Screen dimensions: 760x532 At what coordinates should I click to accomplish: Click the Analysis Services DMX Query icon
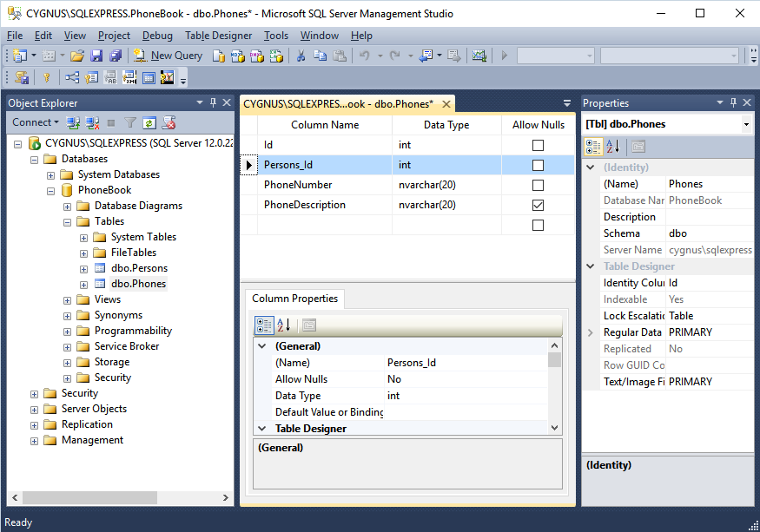click(x=256, y=56)
